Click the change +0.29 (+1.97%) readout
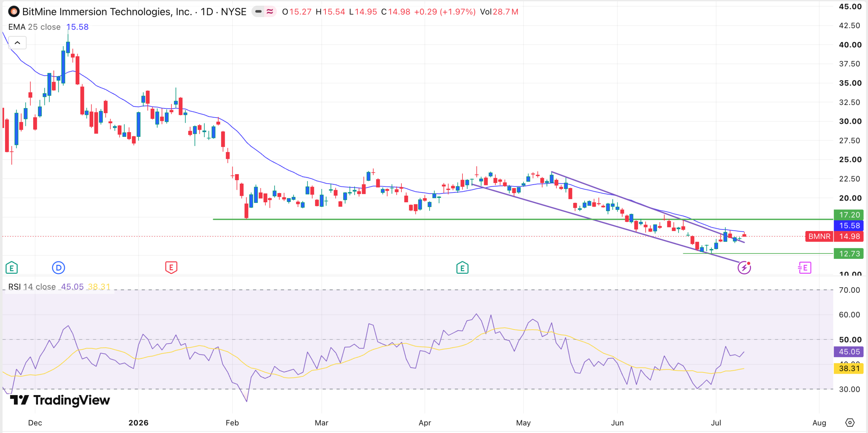868x433 pixels. point(445,12)
